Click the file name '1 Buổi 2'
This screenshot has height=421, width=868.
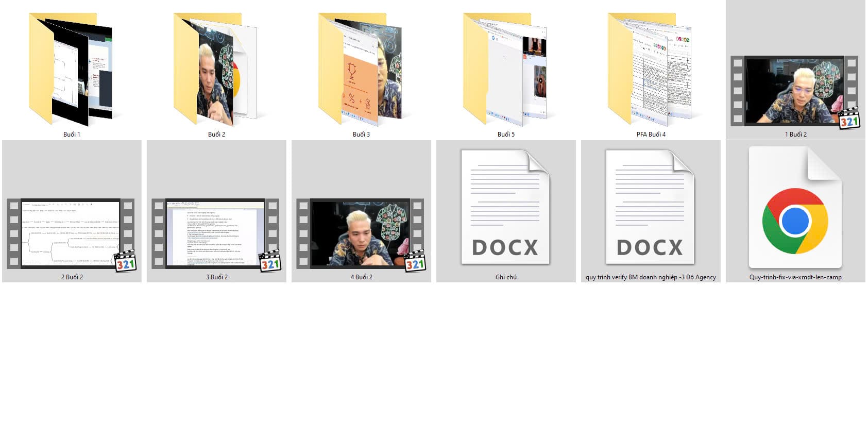click(x=795, y=134)
